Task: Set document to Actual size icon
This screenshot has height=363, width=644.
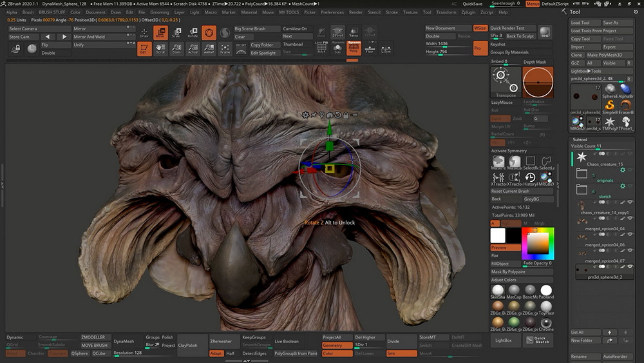Action: [193, 49]
